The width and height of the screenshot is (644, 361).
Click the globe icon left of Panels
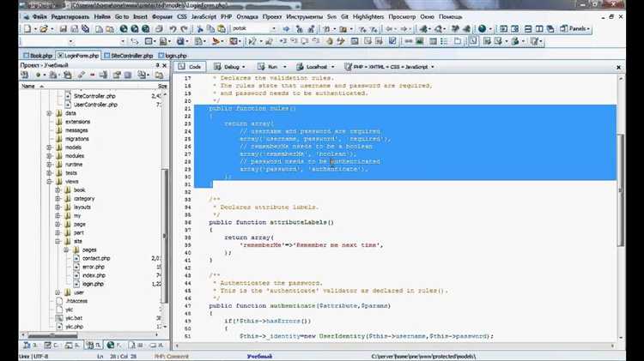(482, 28)
